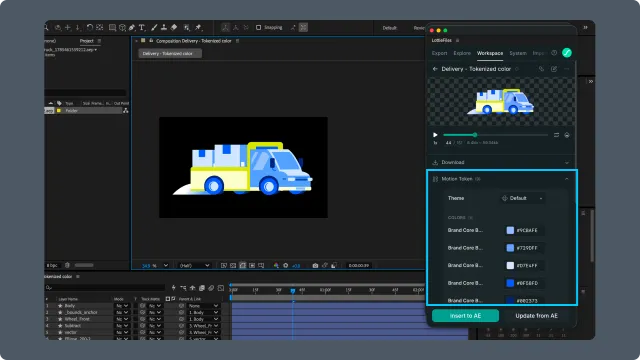Switch to the Export tab
640x360 pixels.
[439, 53]
